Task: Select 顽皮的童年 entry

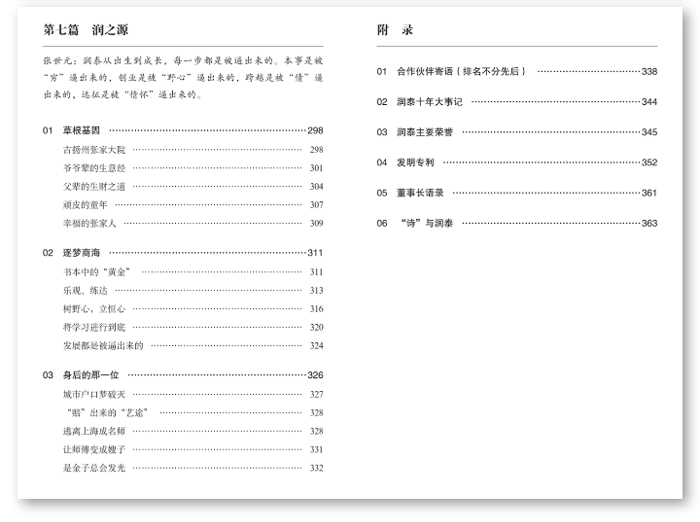Action: pos(84,204)
